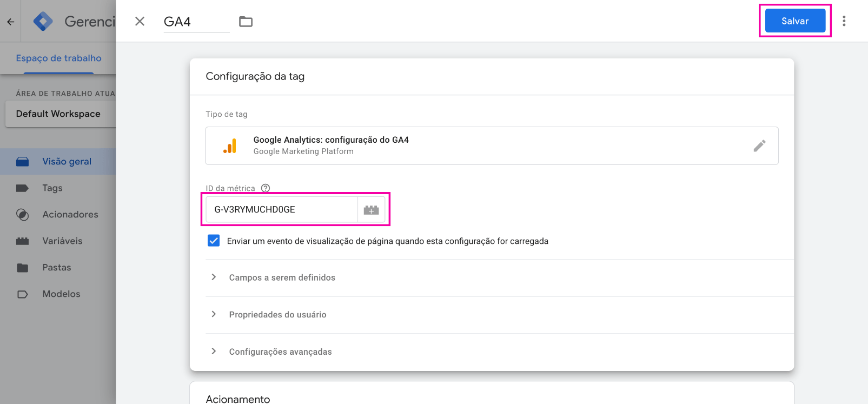Insert variable using the brick plus icon

pos(371,210)
